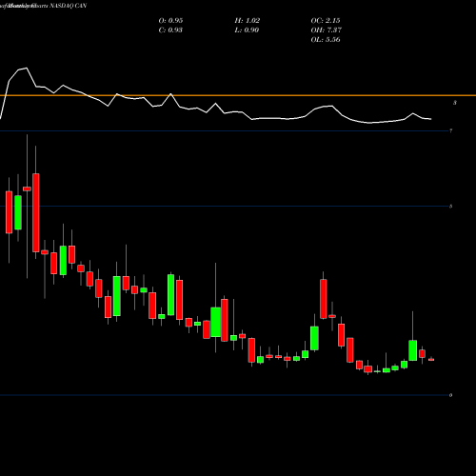Screen dimensions: 476x476
Task: Click the low value L: 0.90
Action: pos(247,30)
